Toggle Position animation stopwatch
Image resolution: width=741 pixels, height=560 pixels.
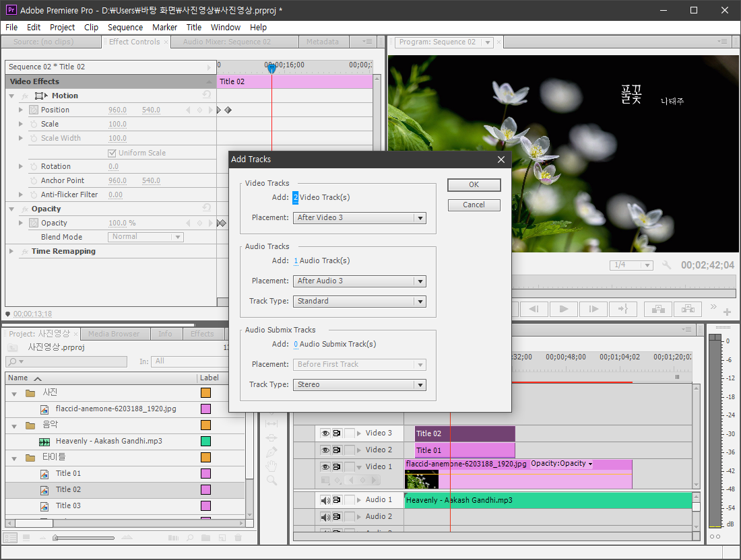click(34, 110)
